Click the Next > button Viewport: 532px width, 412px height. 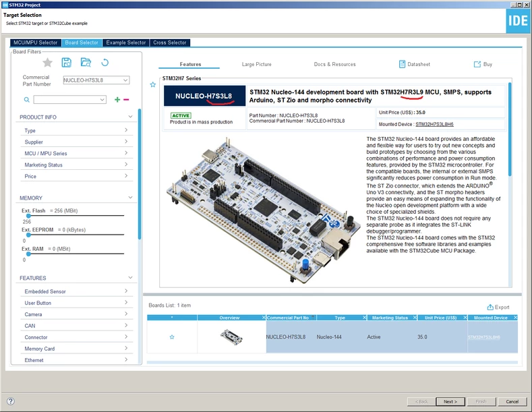(x=450, y=401)
